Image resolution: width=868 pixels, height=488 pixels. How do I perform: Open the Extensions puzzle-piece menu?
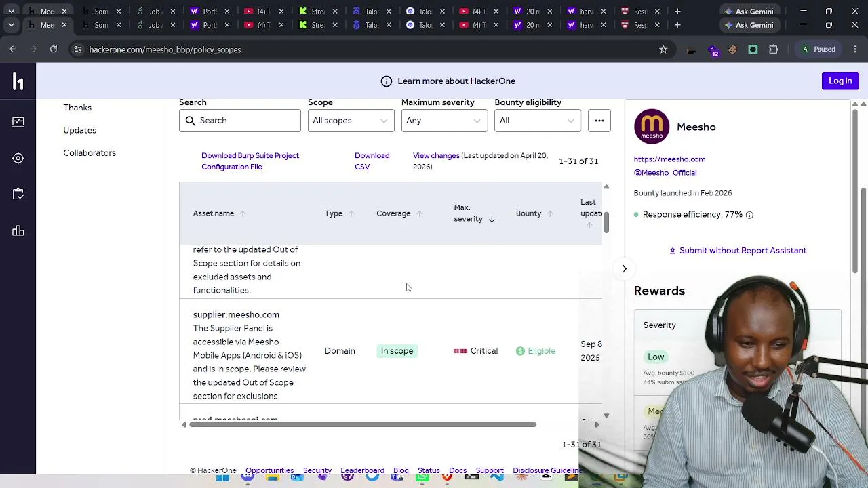[x=774, y=49]
